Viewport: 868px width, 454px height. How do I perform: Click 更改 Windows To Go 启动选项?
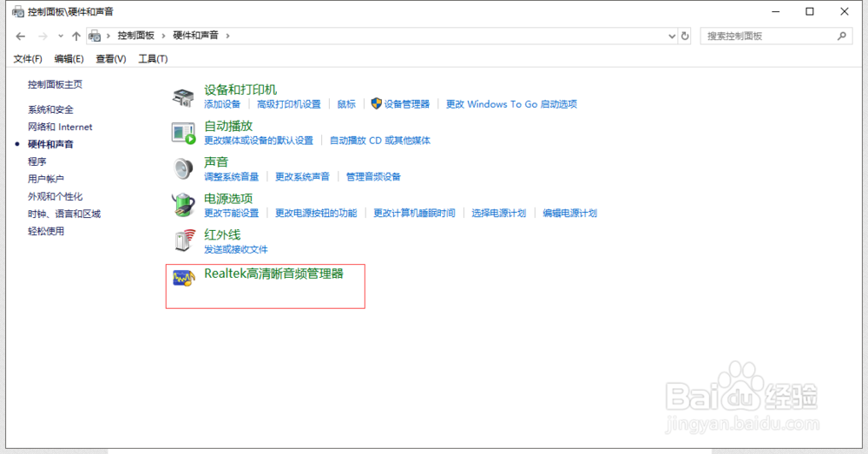pyautogui.click(x=511, y=104)
